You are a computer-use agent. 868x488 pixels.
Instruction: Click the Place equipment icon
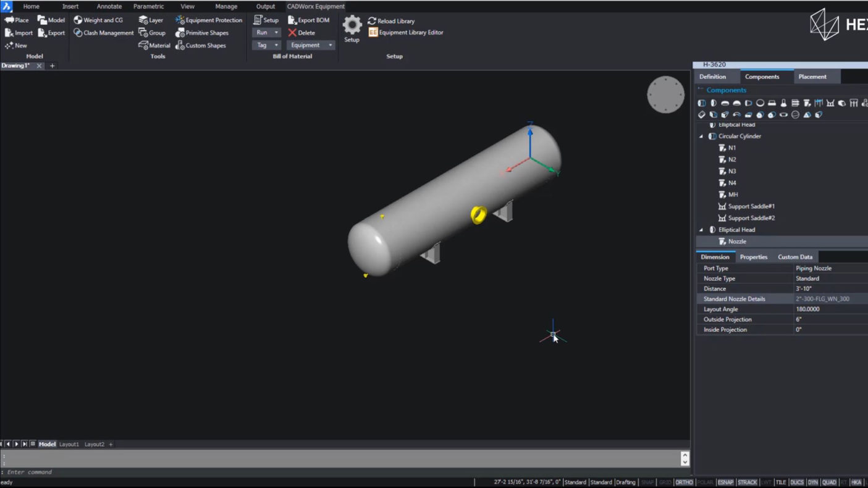[9, 20]
